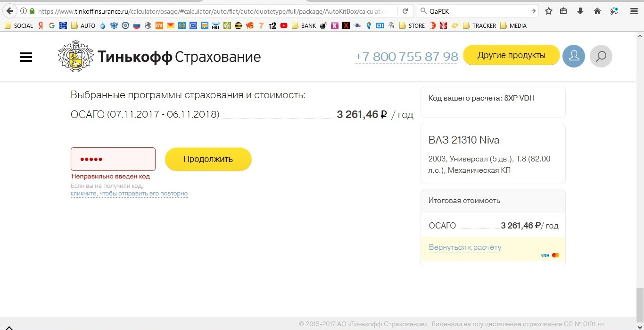
Task: Open the Mi (Xiaomi) orange bookmark
Action: pyautogui.click(x=159, y=26)
